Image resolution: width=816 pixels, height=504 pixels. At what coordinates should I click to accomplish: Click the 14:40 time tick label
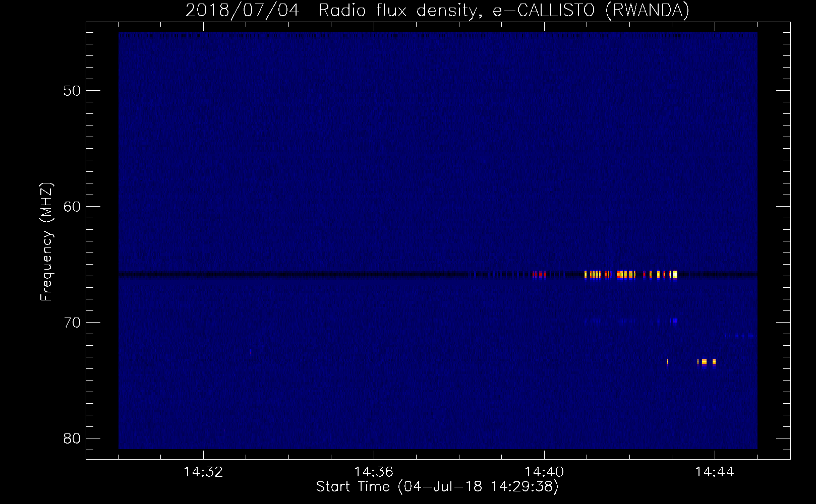point(544,472)
